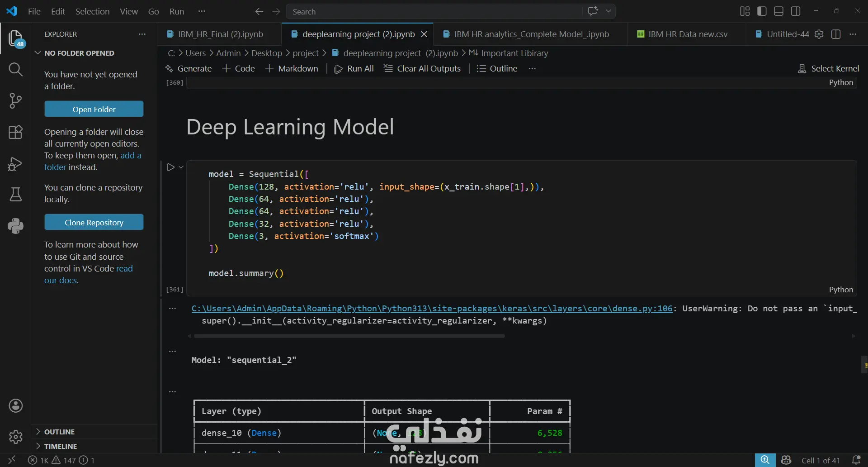Click the Open Folder button

94,109
